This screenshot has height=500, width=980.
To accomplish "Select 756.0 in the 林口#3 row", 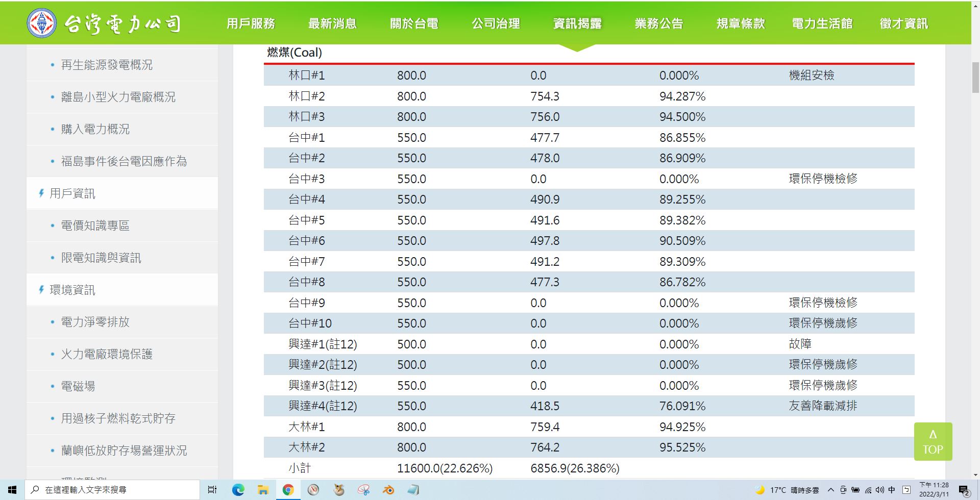I will coord(545,117).
